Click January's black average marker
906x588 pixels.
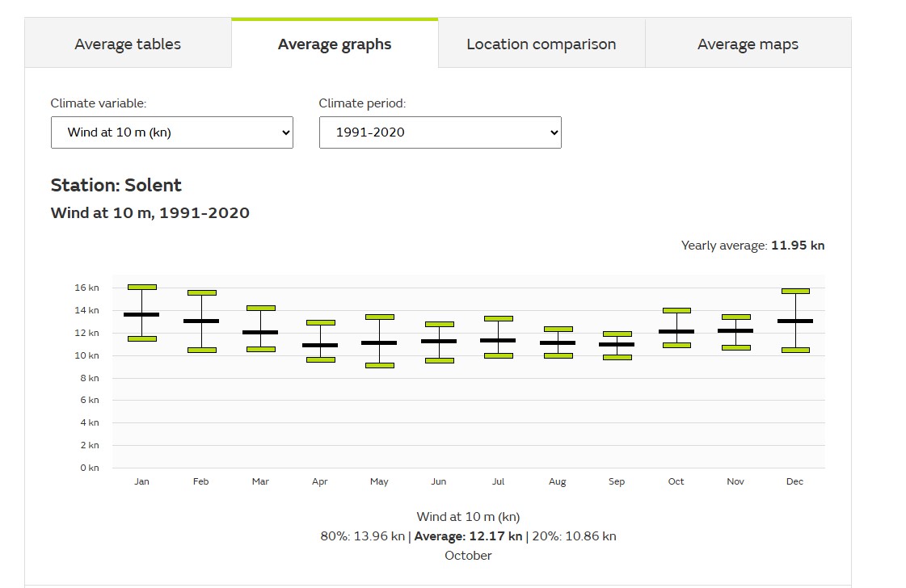pos(142,314)
